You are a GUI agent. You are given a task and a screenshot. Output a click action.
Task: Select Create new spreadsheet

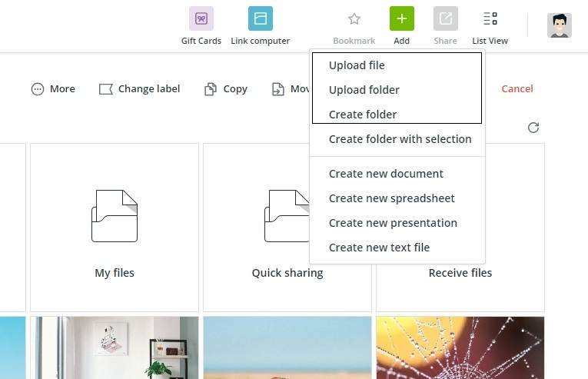[397, 198]
